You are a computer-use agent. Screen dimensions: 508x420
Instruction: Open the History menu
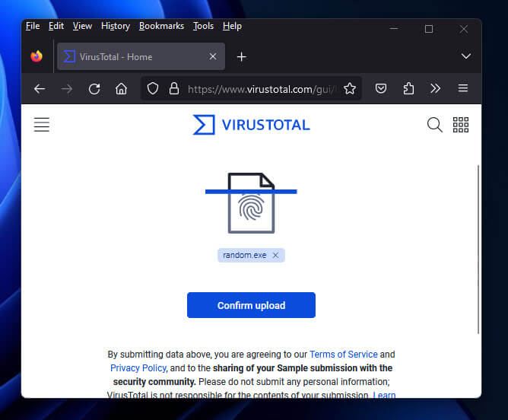(x=116, y=26)
